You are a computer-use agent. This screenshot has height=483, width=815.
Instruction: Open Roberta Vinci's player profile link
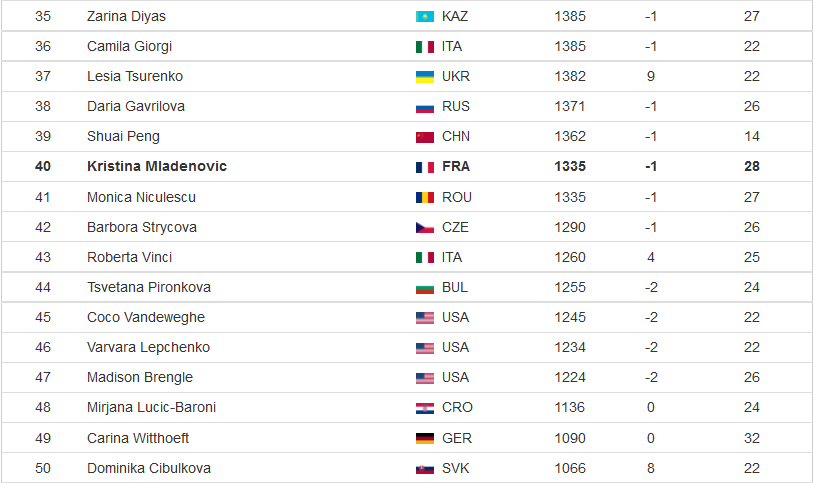[129, 257]
